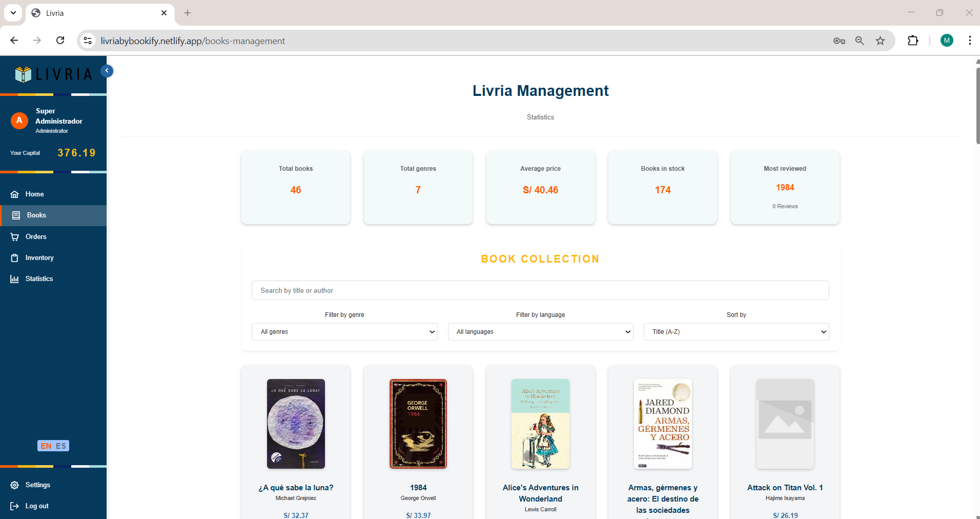
Task: Close the Livria tab
Action: click(x=164, y=13)
